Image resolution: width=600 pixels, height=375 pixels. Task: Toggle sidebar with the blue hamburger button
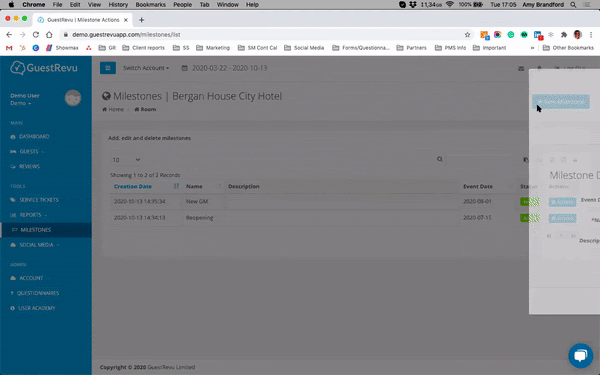click(x=108, y=68)
